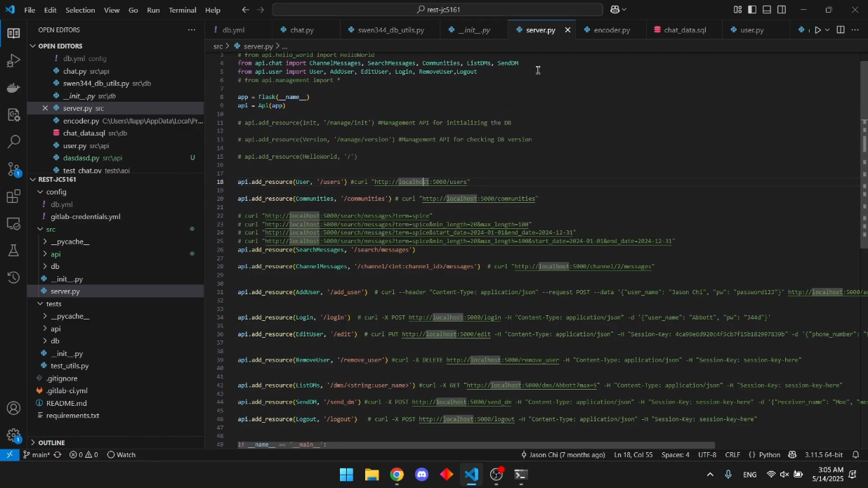Customize layout from the title bar

[x=737, y=10]
